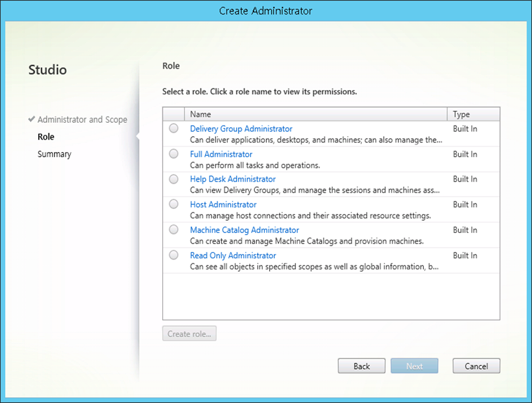Screen dimensions: 532x403
Task: Click 'Can manage host connections' description text
Action: (310, 216)
